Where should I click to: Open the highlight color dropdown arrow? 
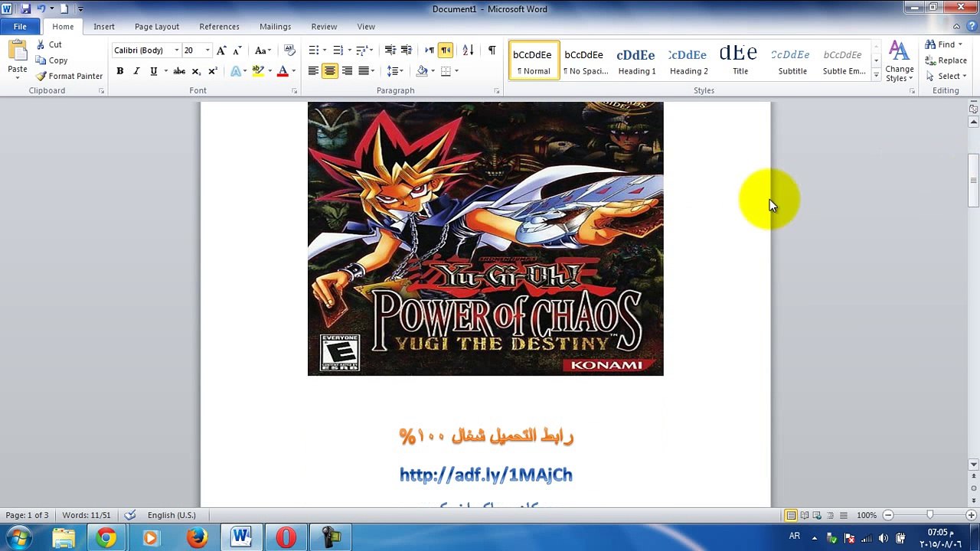click(269, 71)
